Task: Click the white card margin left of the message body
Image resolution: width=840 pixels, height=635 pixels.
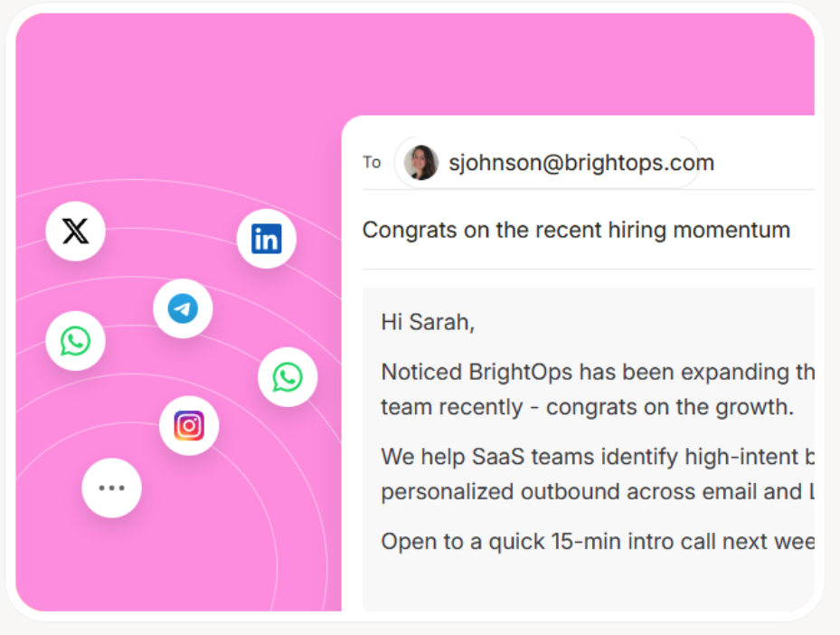Action: point(352,449)
